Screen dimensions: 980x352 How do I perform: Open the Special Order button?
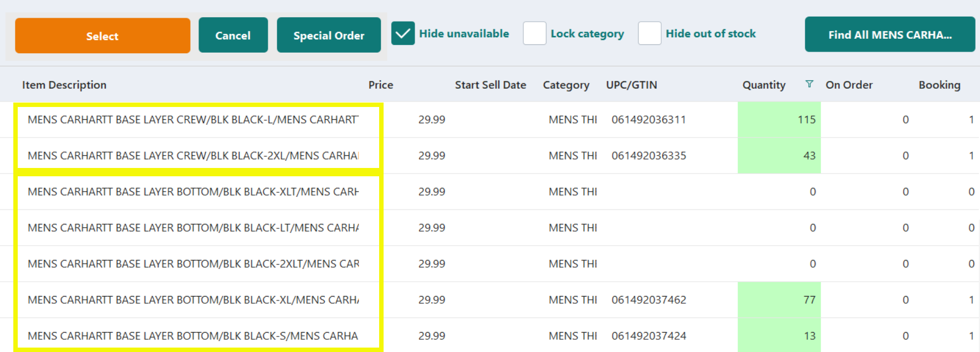pyautogui.click(x=329, y=35)
